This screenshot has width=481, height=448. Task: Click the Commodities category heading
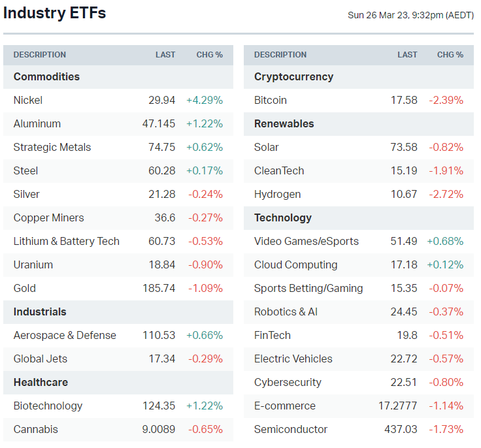[46, 77]
